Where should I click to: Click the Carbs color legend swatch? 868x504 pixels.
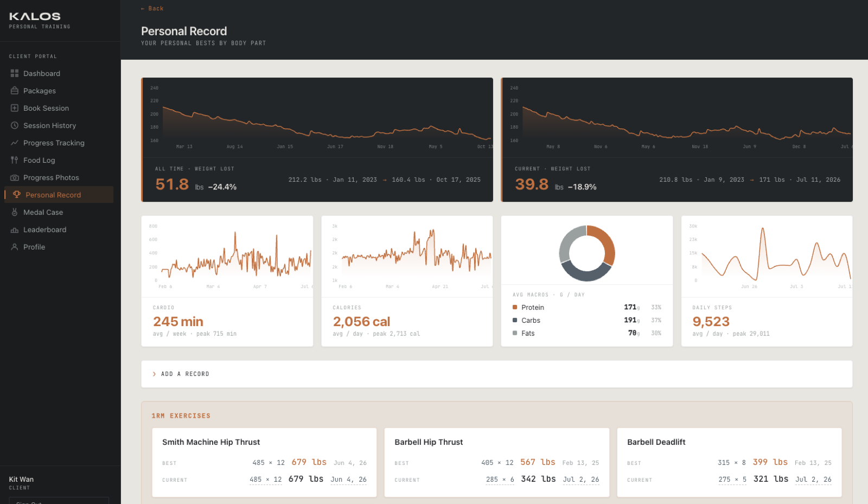[515, 320]
